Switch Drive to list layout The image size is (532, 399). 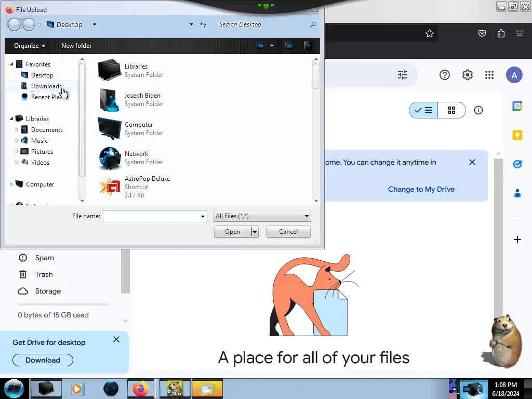coord(423,110)
